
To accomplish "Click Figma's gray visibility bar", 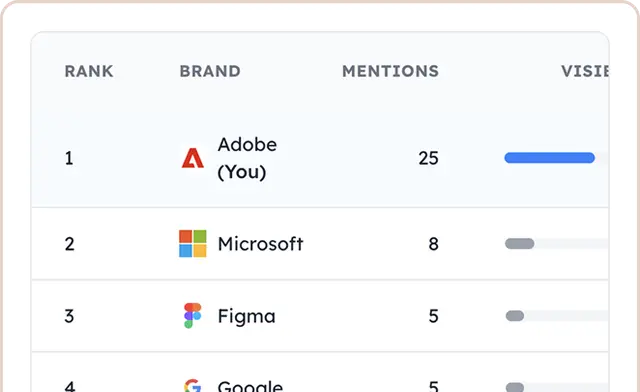I will [x=515, y=316].
